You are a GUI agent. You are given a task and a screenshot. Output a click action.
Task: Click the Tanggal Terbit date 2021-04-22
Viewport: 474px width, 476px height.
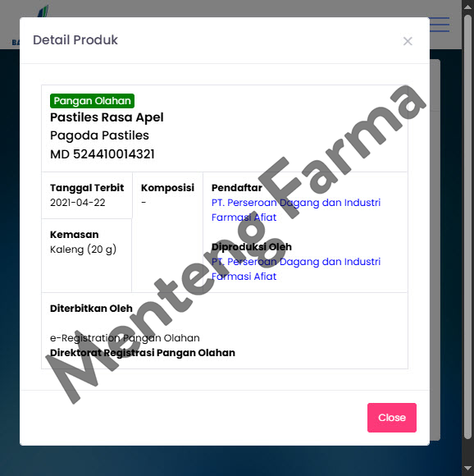pyautogui.click(x=78, y=203)
